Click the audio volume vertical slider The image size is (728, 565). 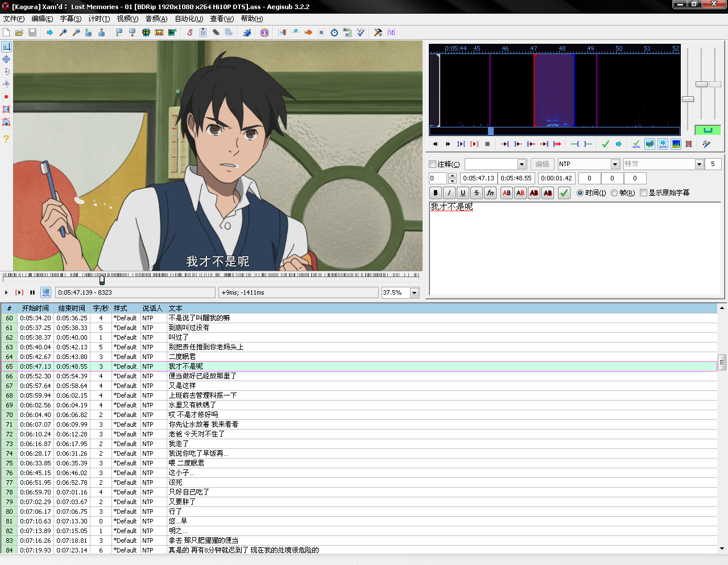pos(715,84)
